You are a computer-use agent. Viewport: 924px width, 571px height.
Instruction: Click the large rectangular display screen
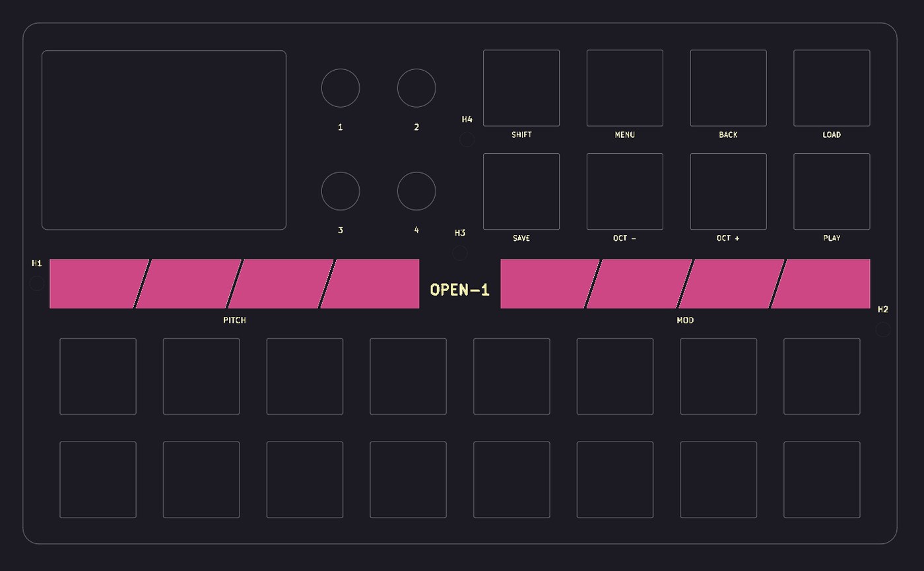click(164, 140)
